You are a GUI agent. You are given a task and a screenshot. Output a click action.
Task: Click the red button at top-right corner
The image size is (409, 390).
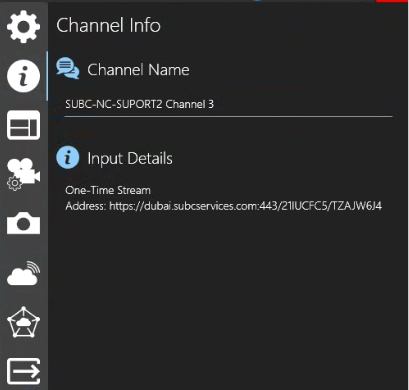[x=392, y=1]
